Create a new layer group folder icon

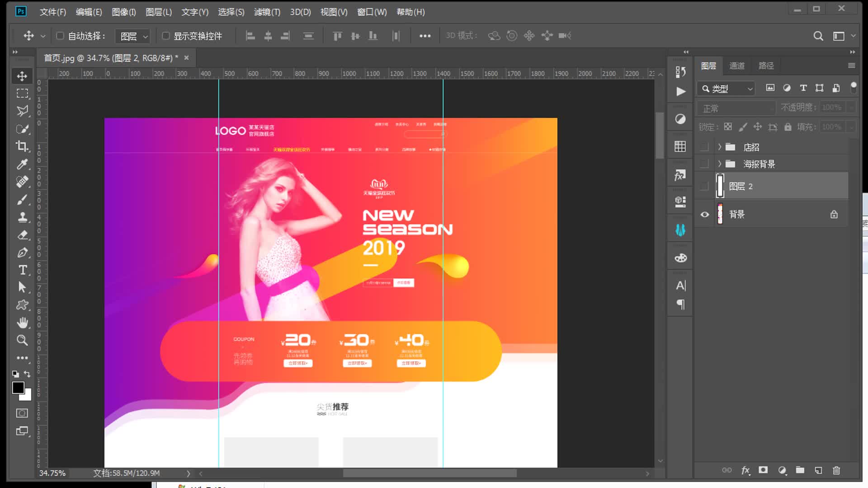[x=800, y=470]
